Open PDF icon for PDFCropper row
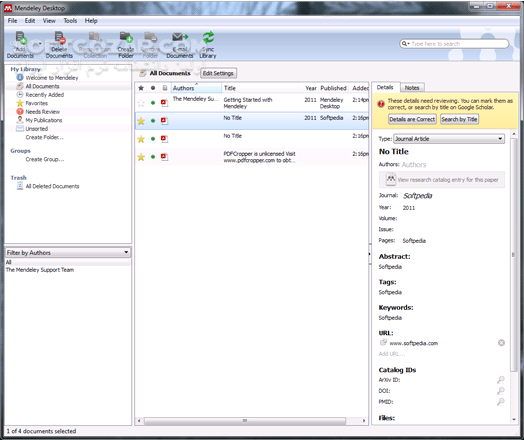Image resolution: width=524 pixels, height=440 pixels. pos(164,157)
